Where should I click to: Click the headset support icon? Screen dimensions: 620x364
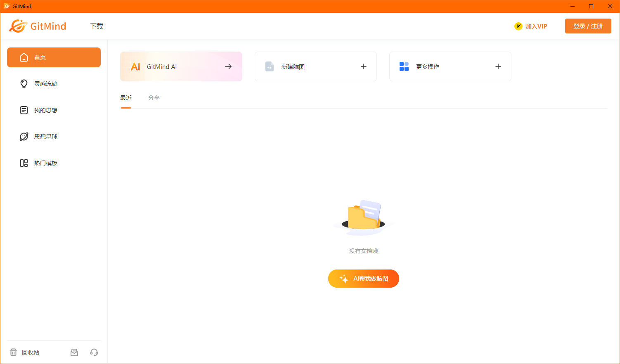(94, 352)
